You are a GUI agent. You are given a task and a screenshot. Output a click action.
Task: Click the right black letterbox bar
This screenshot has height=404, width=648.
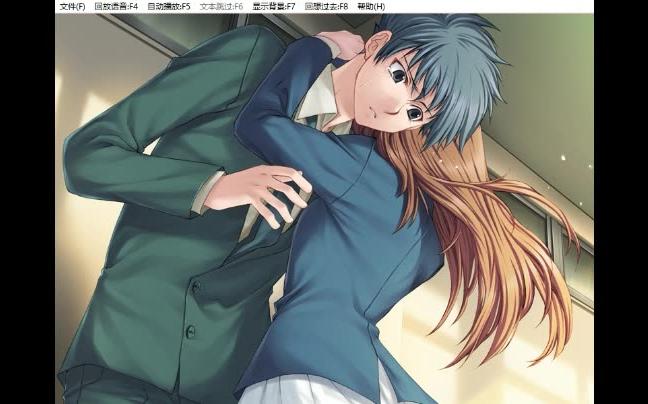(620, 200)
